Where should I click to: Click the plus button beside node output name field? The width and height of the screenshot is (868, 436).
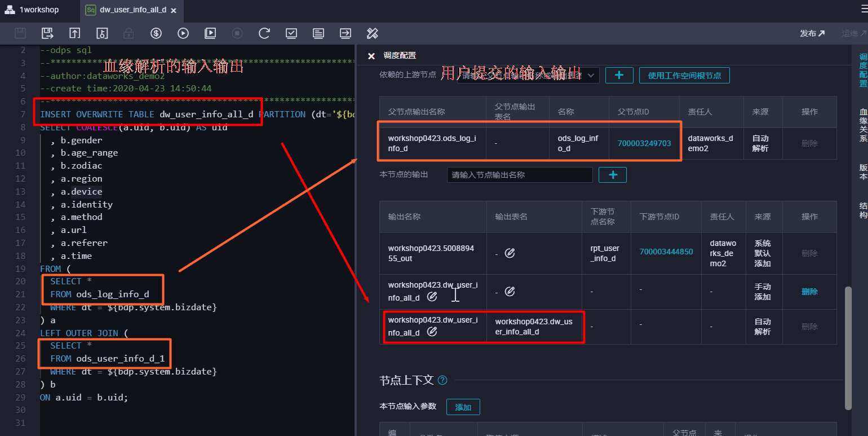pyautogui.click(x=613, y=175)
